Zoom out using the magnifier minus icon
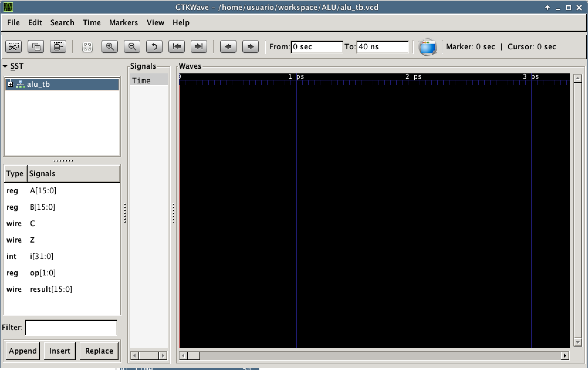The image size is (588, 370). [132, 47]
